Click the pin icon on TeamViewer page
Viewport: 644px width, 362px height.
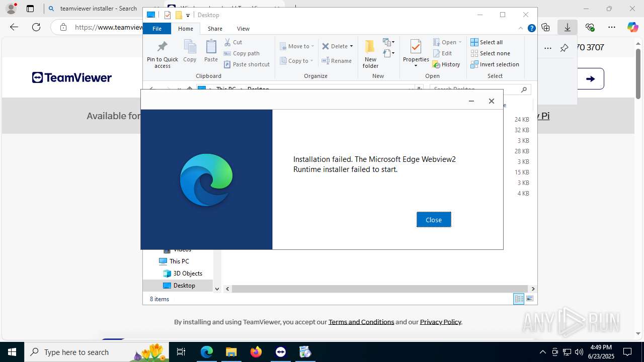564,48
